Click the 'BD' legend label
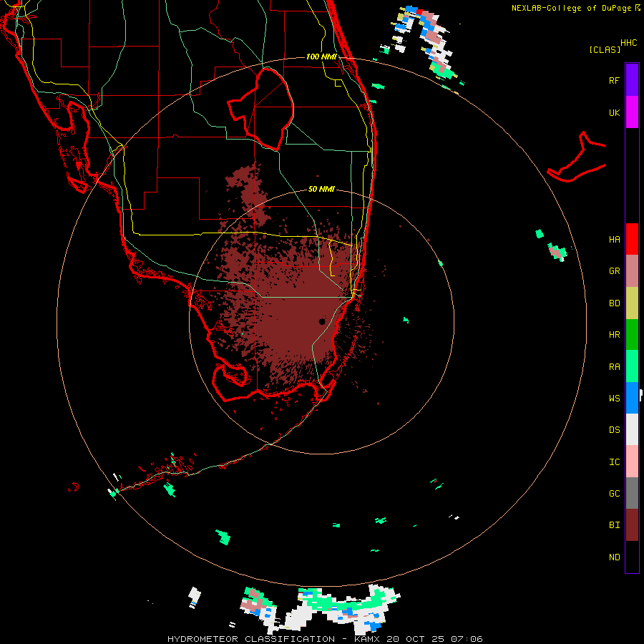This screenshot has height=644, width=644. click(614, 303)
